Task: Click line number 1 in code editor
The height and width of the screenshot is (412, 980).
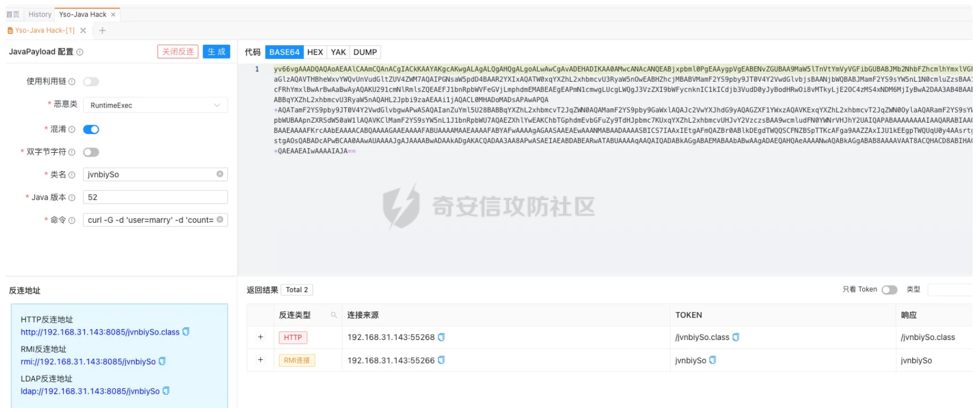Action: tap(257, 69)
